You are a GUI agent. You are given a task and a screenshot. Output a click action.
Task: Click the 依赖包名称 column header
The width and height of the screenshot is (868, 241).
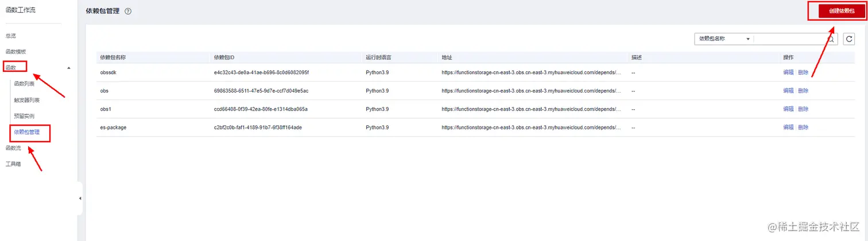(x=113, y=58)
